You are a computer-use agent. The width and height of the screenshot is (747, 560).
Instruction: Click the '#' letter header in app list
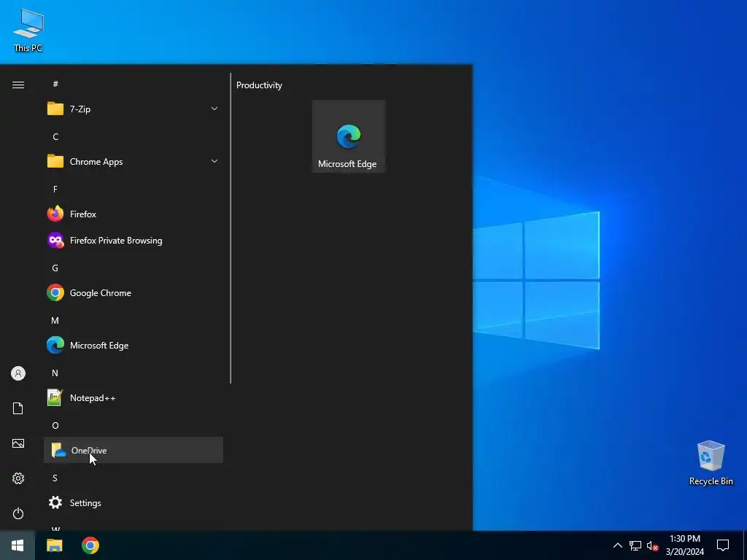pyautogui.click(x=55, y=84)
